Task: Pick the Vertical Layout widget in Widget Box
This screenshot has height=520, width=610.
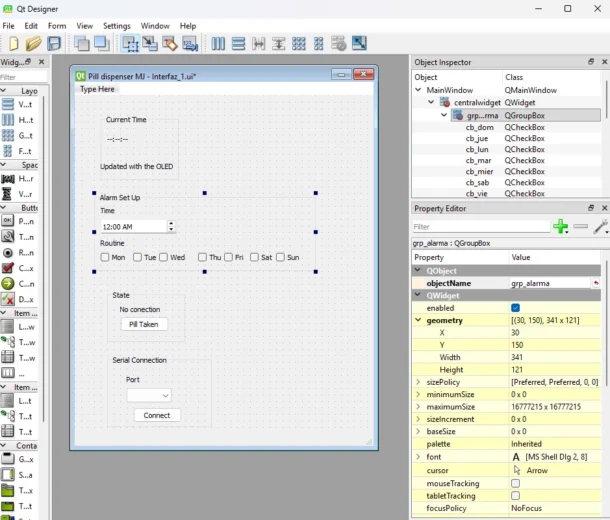Action: pyautogui.click(x=18, y=104)
